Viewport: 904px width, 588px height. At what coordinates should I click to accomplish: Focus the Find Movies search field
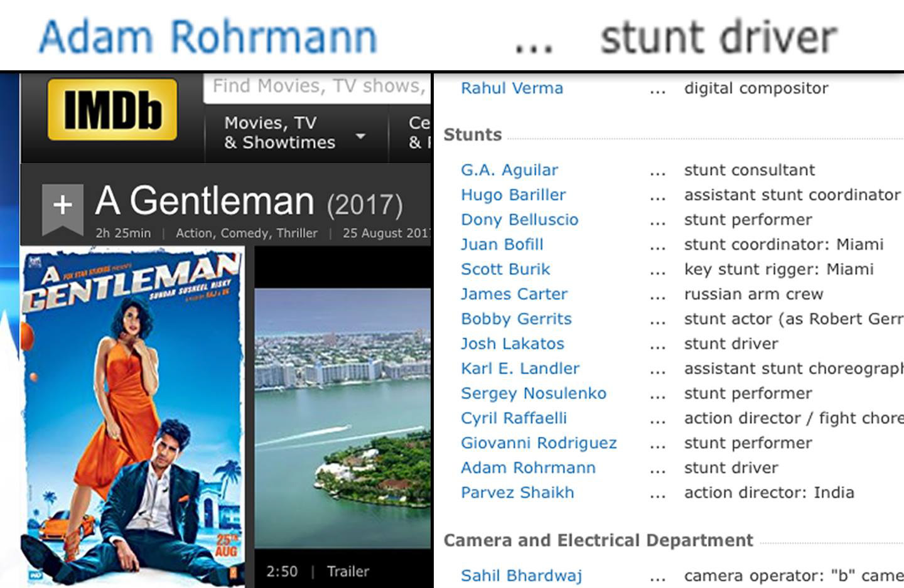(318, 87)
